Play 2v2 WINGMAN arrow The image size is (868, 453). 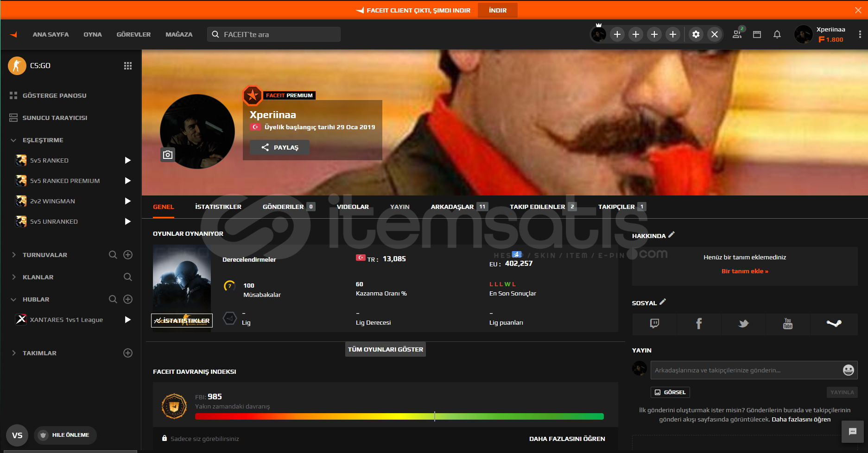pyautogui.click(x=128, y=201)
